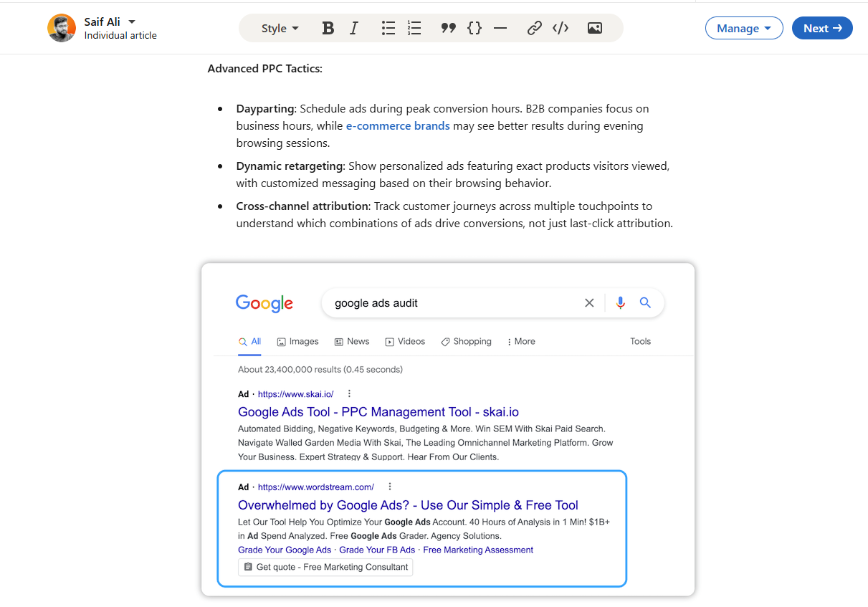Toggle italic text formatting
This screenshot has width=868, height=607.
[353, 29]
